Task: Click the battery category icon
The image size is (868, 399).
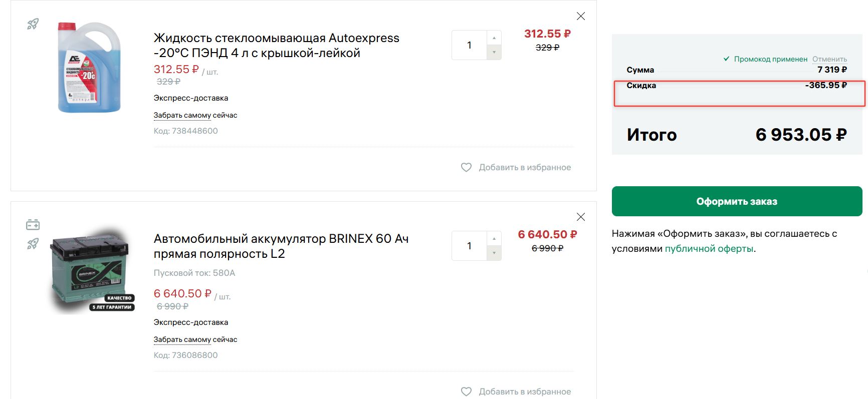Action: pyautogui.click(x=33, y=225)
